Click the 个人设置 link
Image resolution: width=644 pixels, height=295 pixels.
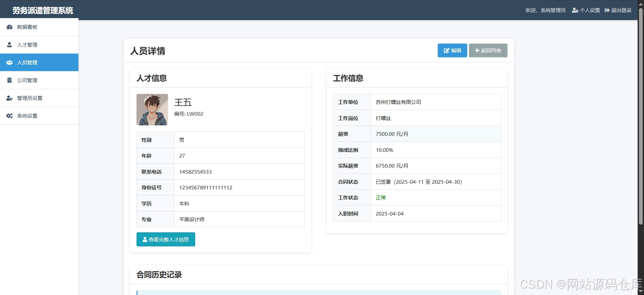[x=586, y=10]
